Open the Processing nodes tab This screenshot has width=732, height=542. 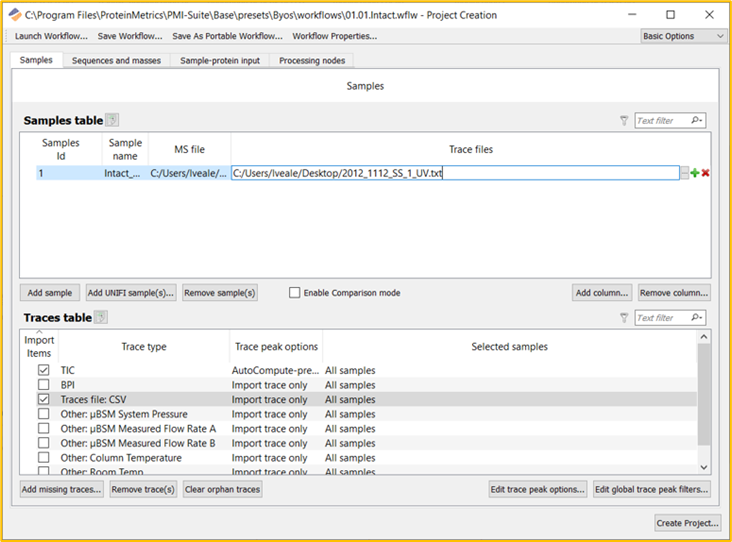312,60
